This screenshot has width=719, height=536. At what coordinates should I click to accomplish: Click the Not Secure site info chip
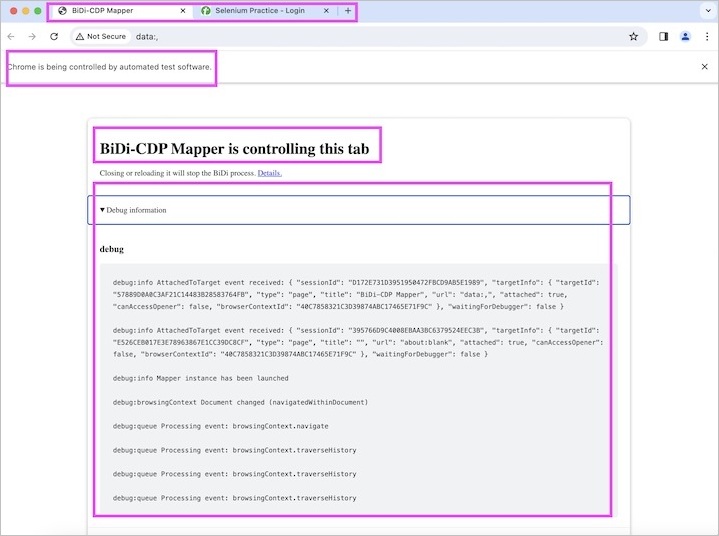(x=101, y=37)
